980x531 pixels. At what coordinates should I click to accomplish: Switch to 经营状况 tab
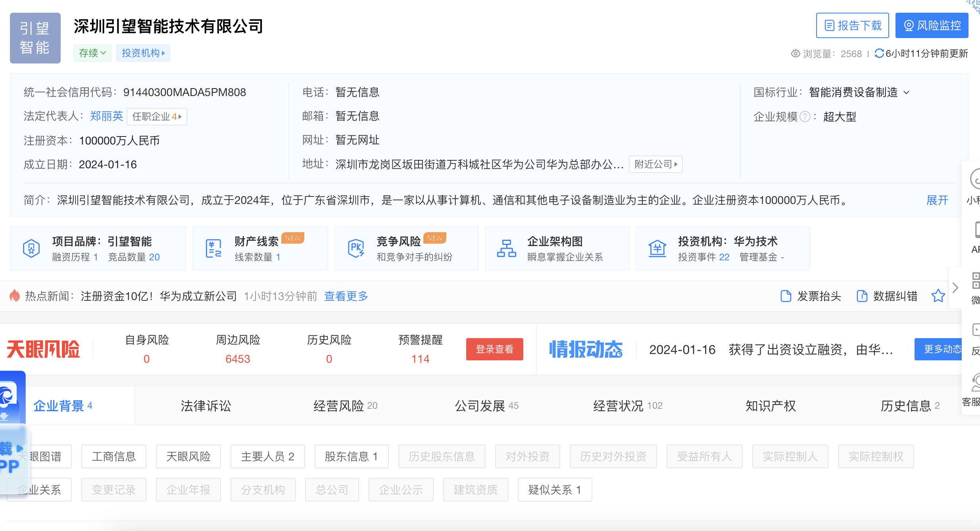(628, 406)
